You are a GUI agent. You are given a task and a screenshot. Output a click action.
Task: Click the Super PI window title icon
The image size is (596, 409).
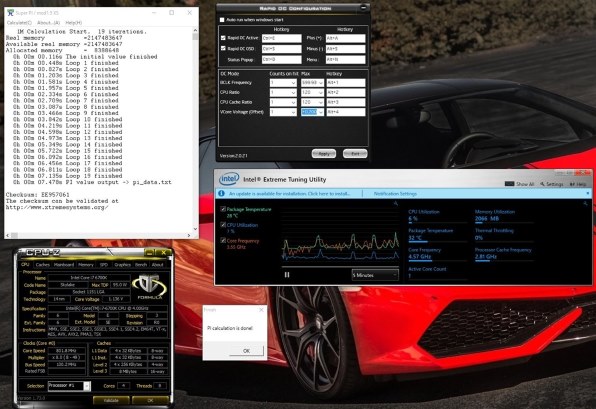point(11,13)
